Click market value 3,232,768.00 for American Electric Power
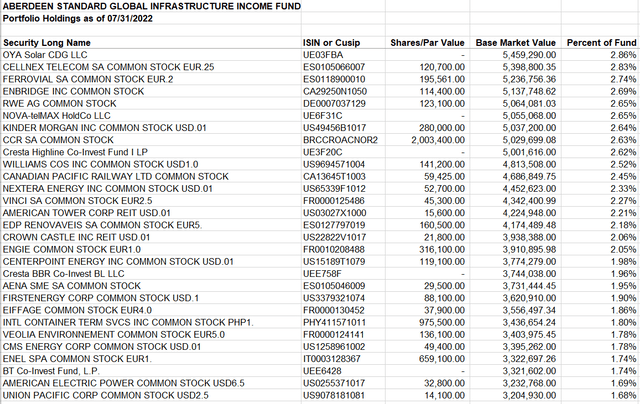The image size is (640, 404). pos(529,383)
